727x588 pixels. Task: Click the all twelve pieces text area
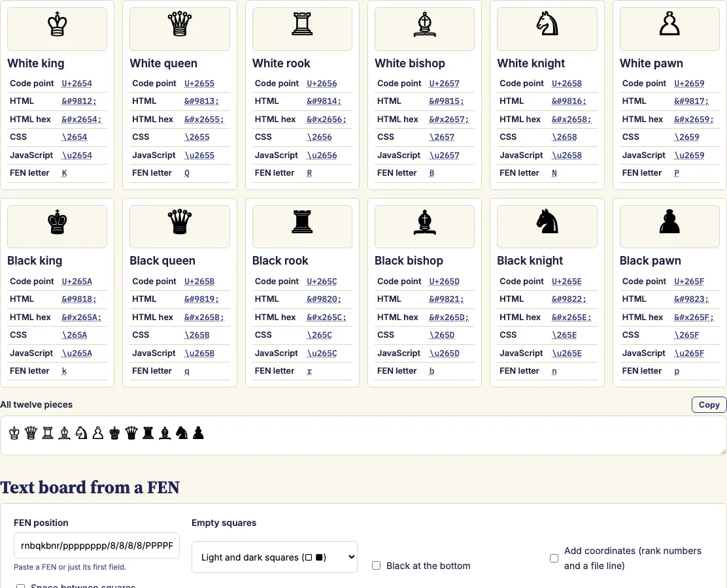(x=363, y=435)
